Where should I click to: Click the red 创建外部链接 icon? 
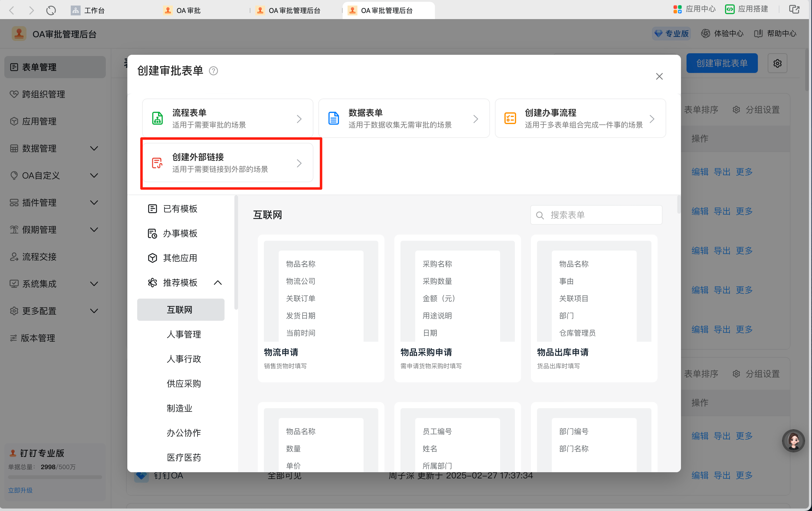pos(157,163)
